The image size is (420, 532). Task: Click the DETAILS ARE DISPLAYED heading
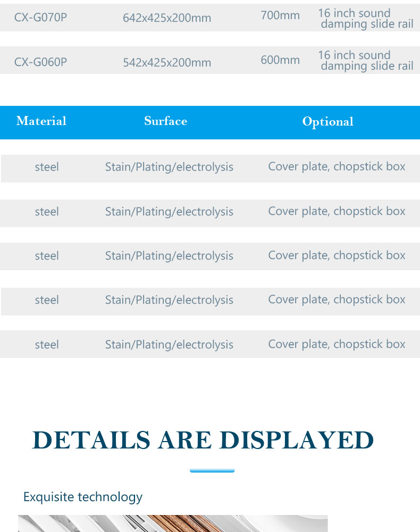coord(203,440)
